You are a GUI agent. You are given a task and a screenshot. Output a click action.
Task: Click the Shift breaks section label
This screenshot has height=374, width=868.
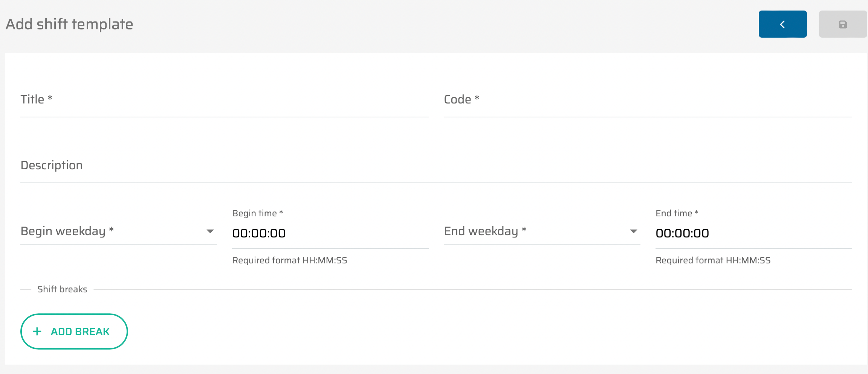pos(62,289)
